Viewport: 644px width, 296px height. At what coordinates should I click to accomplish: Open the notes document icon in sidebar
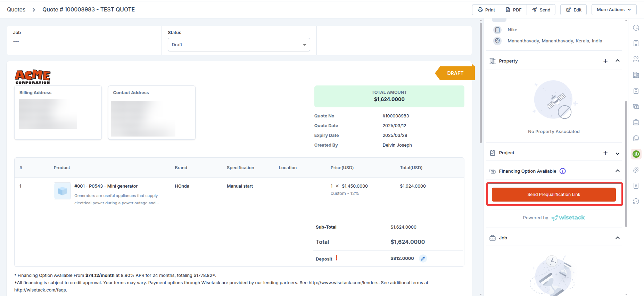coord(636,186)
